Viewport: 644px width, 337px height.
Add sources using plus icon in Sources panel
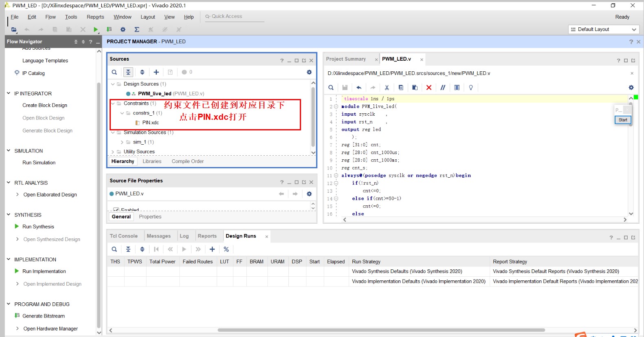[156, 72]
